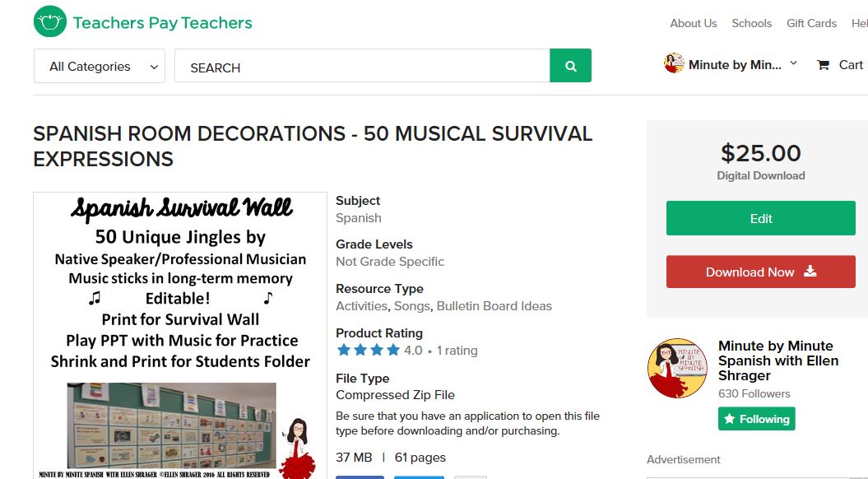
Task: Open the Spanish subject link
Action: point(359,218)
